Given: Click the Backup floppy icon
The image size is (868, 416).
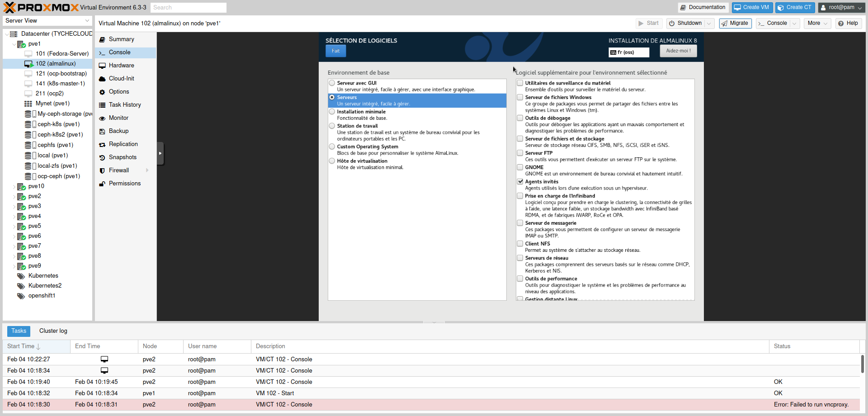Looking at the screenshot, I should tap(102, 131).
